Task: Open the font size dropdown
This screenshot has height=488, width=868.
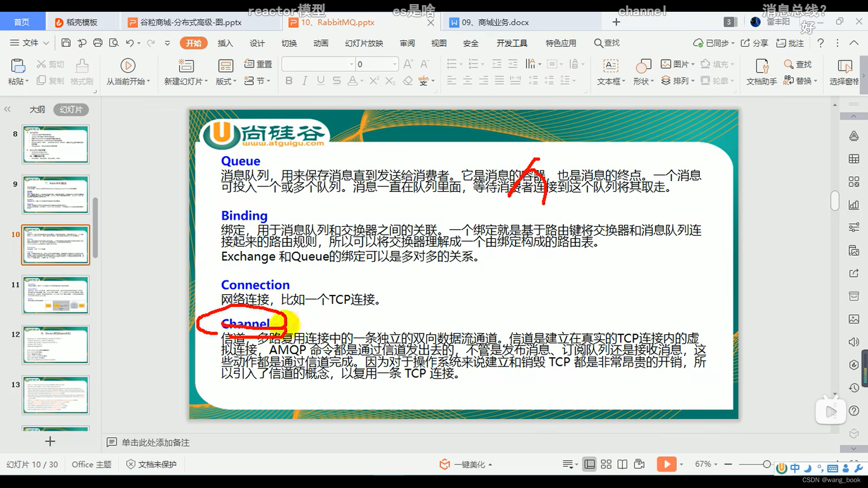Action: pyautogui.click(x=395, y=64)
